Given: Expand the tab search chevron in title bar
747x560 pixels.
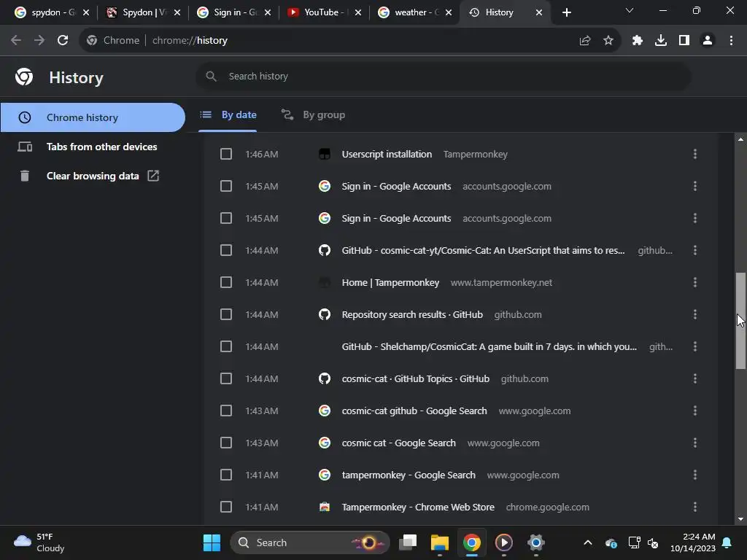Looking at the screenshot, I should coord(630,10).
